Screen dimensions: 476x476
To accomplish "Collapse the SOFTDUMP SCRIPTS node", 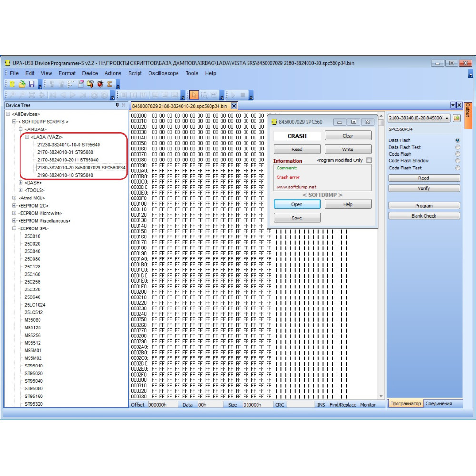I will coord(14,122).
